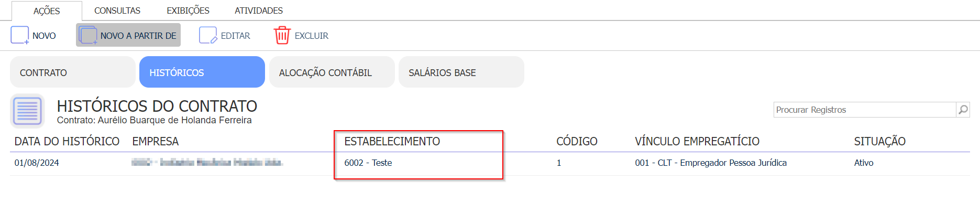Viewport: 980px width, 223px height.
Task: Click the Novo document icon
Action: pos(20,35)
